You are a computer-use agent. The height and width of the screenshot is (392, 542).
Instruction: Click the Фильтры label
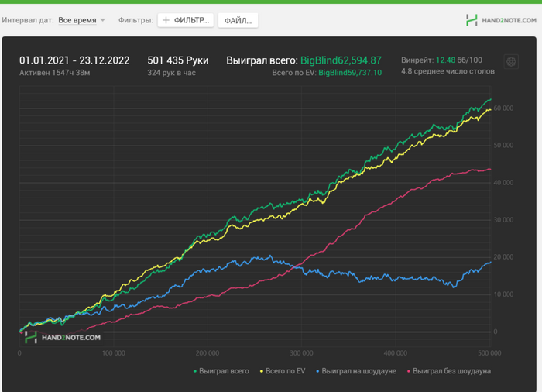click(135, 20)
